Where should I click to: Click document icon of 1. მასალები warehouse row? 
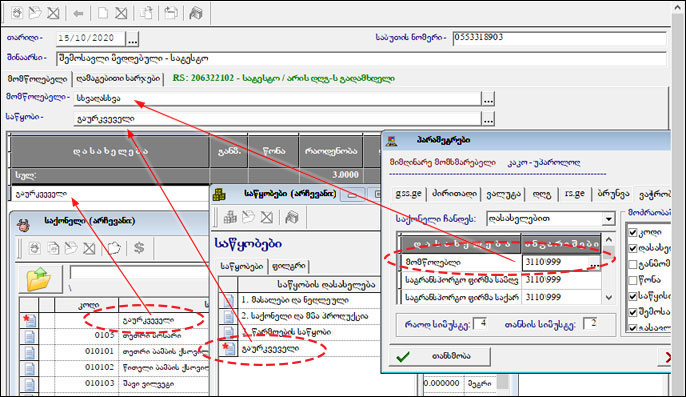(x=228, y=301)
